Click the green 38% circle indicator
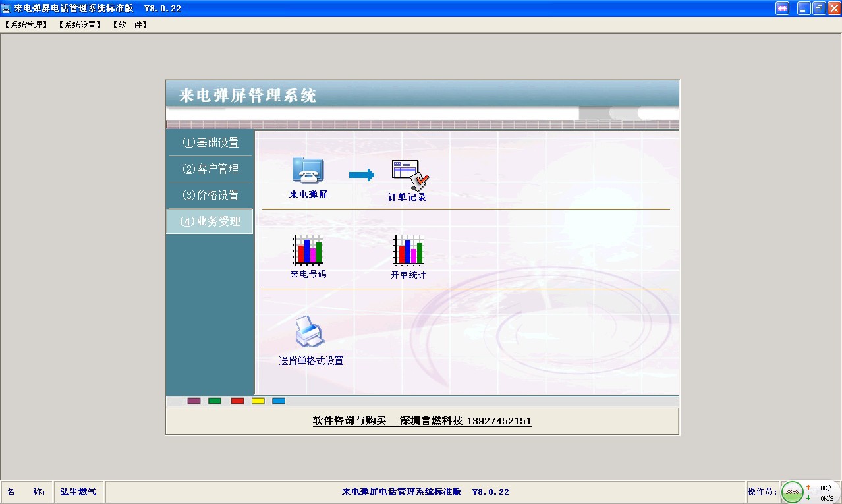842x504 pixels. (x=792, y=491)
